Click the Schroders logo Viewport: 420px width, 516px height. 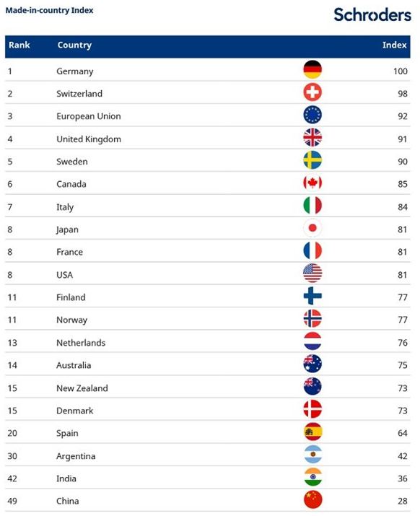[x=372, y=15]
